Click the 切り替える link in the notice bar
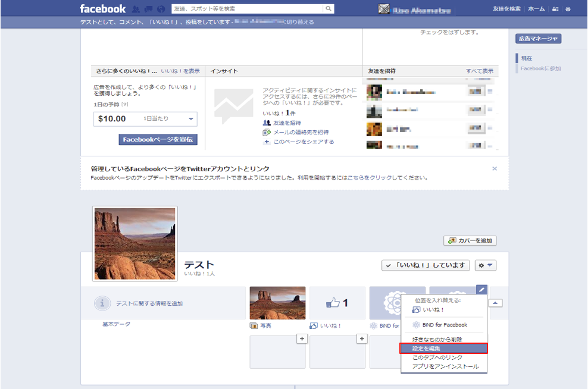This screenshot has width=588, height=389. 301,22
